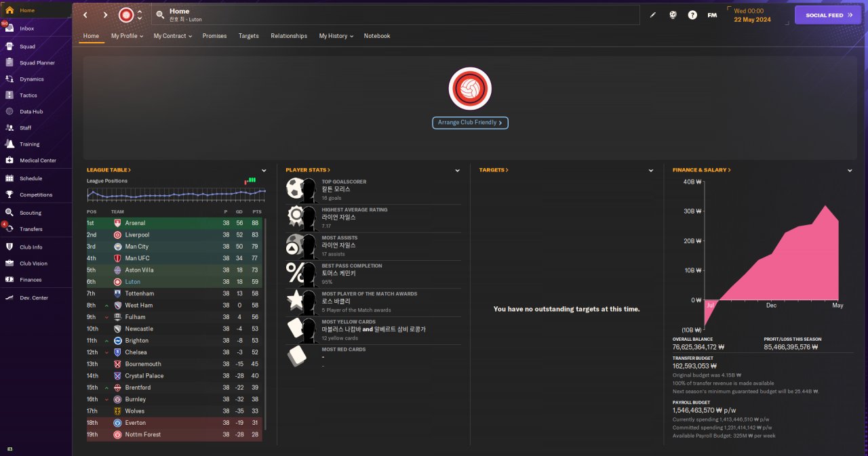Open the Scouting sidebar icon

click(x=9, y=213)
